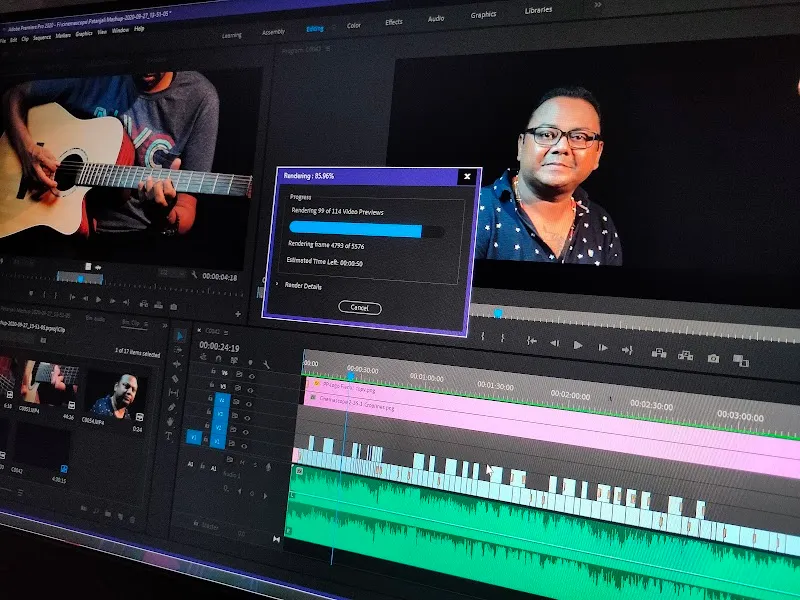Play the Source monitor clip
Image resolution: width=800 pixels, height=600 pixels.
coord(98,299)
